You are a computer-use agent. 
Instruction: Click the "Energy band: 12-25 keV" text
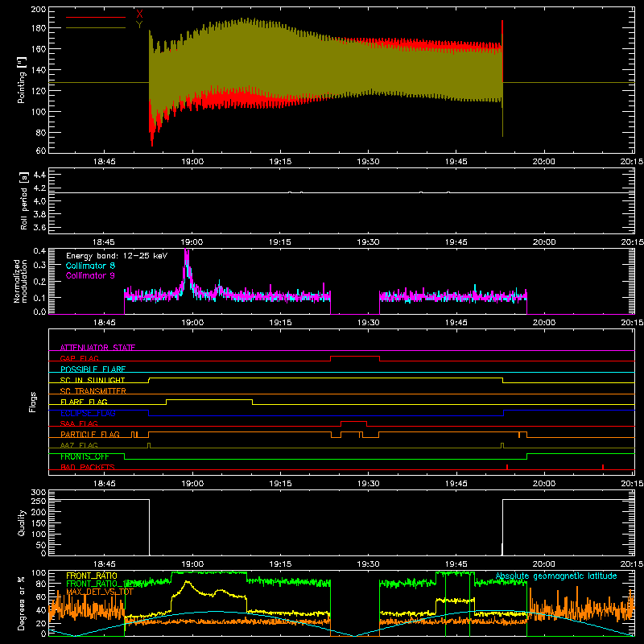point(117,256)
